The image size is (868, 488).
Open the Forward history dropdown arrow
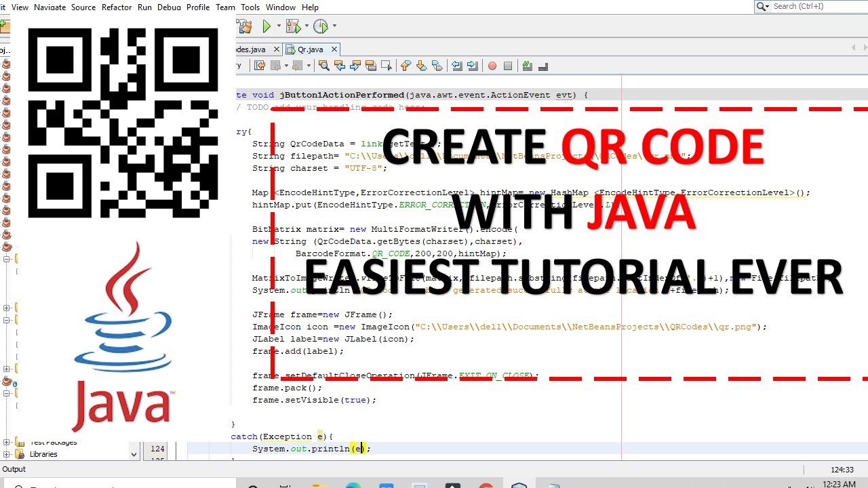(x=308, y=66)
